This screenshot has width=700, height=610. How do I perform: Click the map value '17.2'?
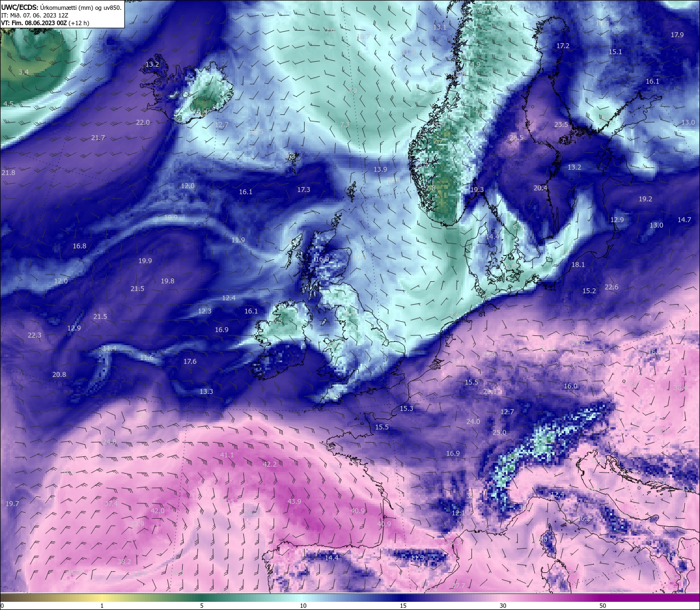[563, 46]
